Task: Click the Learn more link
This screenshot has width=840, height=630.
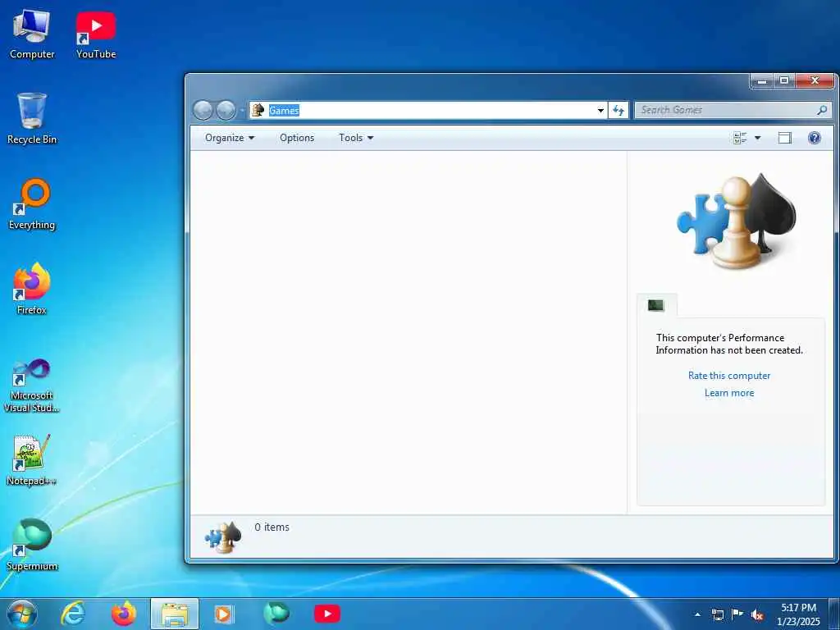Action: tap(729, 393)
